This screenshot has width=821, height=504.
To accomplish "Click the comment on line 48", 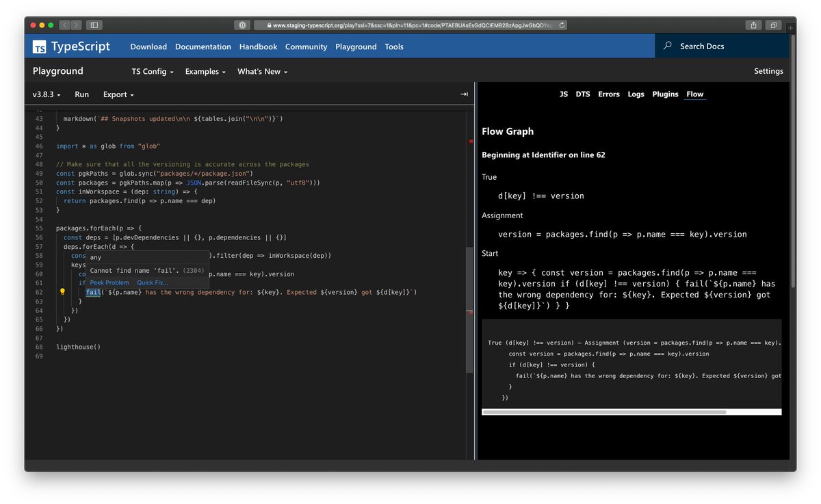I will click(183, 164).
